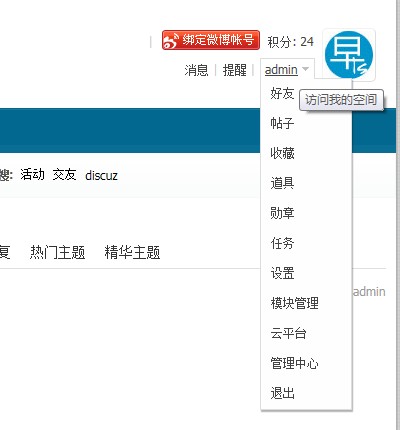Open 提醒 notifications link
The width and height of the screenshot is (400, 430).
[x=235, y=70]
